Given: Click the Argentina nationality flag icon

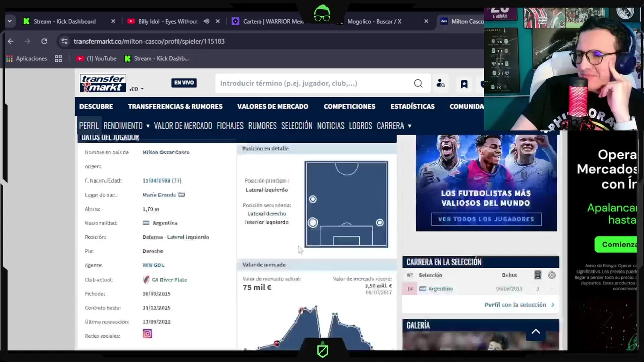Looking at the screenshot, I should pos(146,223).
